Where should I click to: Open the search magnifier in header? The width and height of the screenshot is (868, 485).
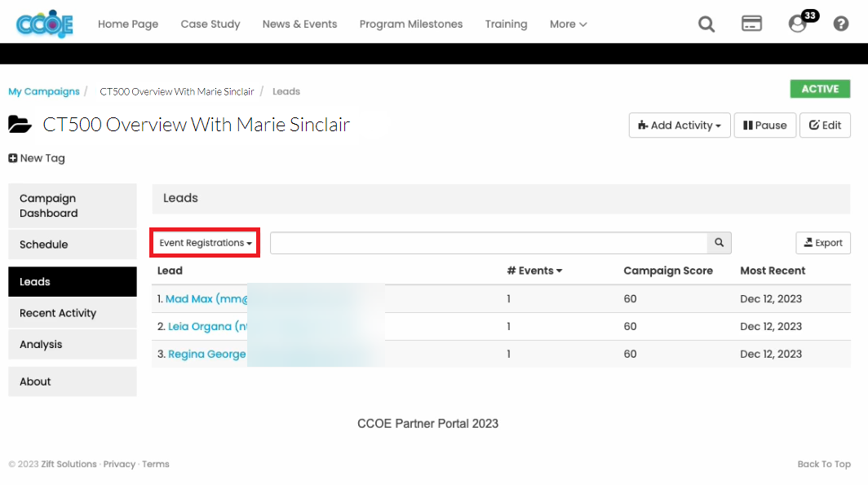[x=706, y=24]
